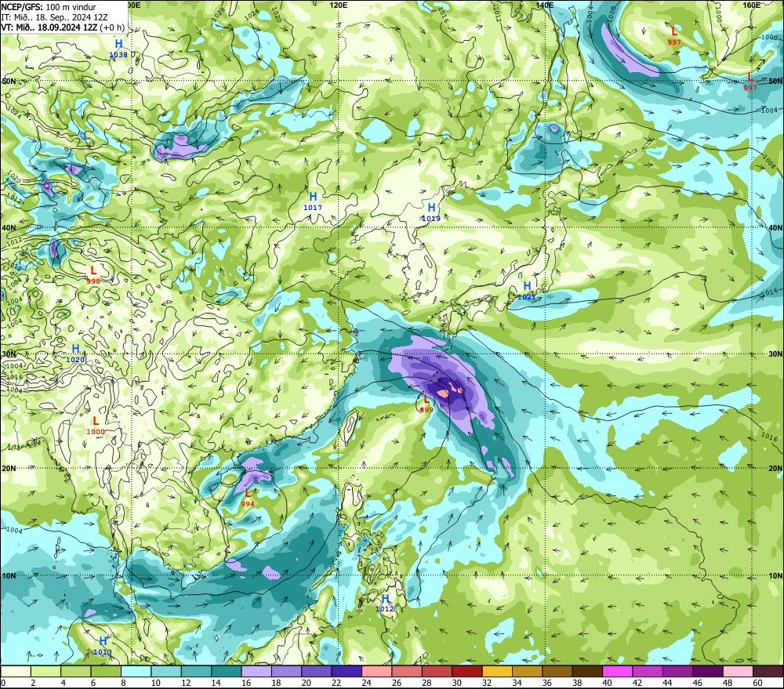Click the 'VT: Mið.. 18.09.2024 12Z (+0 h)' line
This screenshot has height=689, width=784.
pos(63,27)
